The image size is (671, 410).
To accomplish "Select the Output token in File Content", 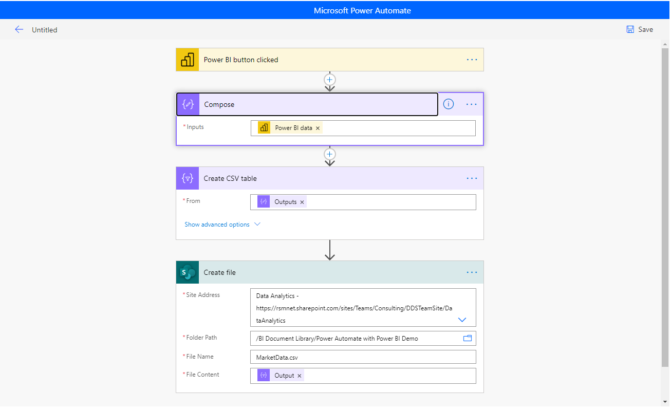I will tap(280, 376).
